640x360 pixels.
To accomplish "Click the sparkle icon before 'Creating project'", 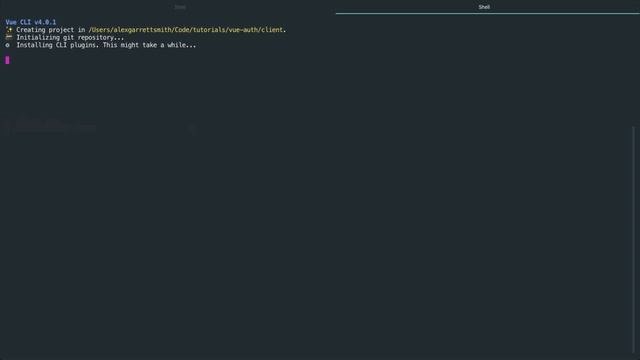I will tap(9, 30).
